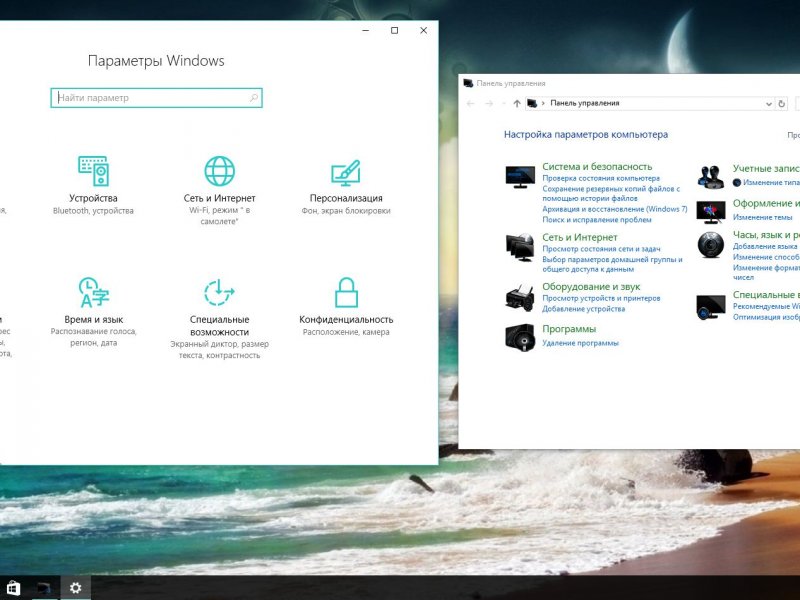
Task: Expand the breadcrumb chevron before Панель управления
Action: click(543, 103)
